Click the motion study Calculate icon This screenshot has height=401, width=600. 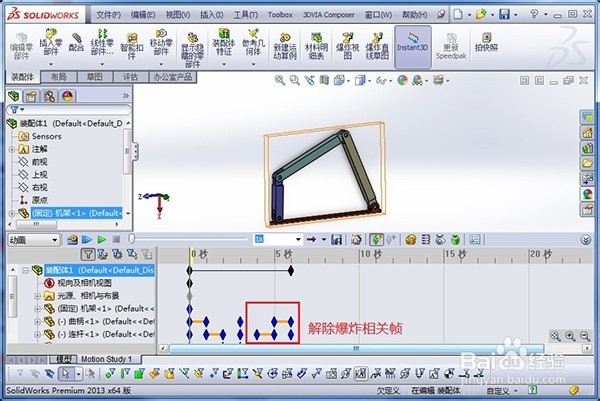click(x=72, y=240)
